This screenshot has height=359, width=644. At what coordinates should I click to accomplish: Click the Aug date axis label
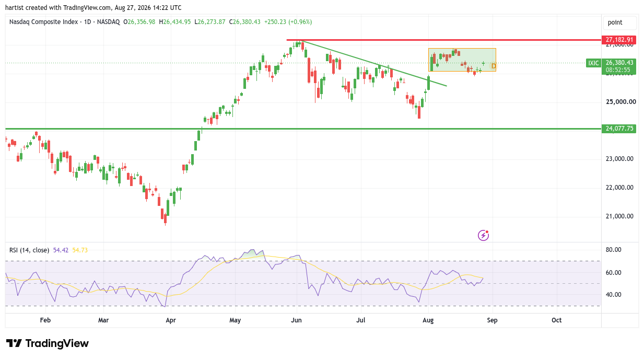click(x=428, y=320)
